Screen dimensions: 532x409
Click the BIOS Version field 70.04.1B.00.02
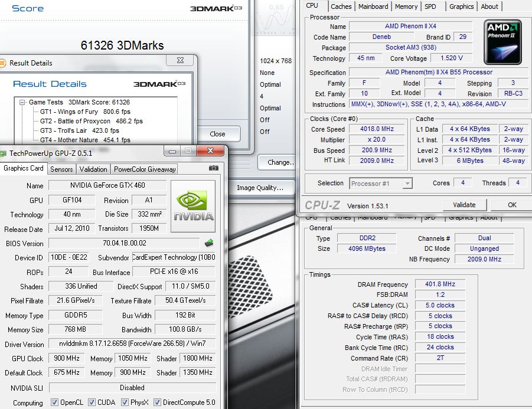point(125,243)
